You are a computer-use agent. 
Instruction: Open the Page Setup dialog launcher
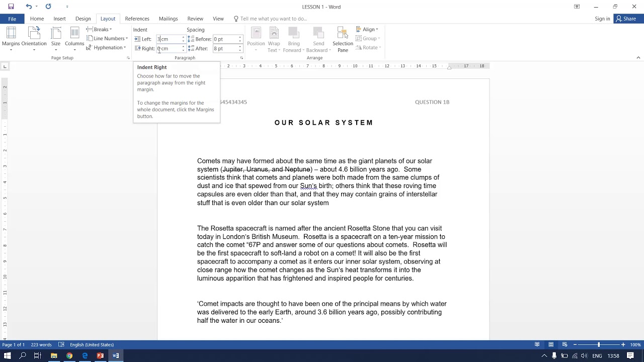[x=128, y=58]
